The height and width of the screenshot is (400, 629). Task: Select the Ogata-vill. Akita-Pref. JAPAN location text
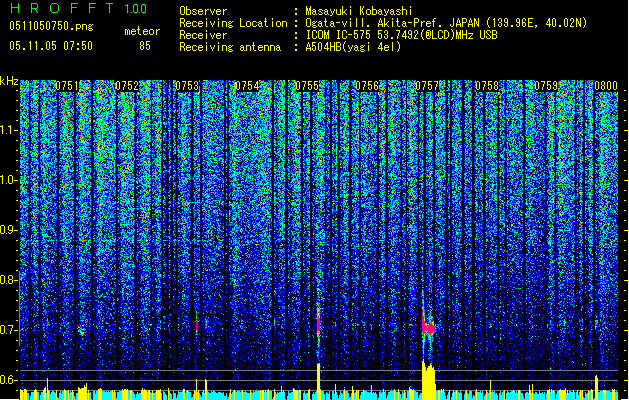click(x=446, y=23)
